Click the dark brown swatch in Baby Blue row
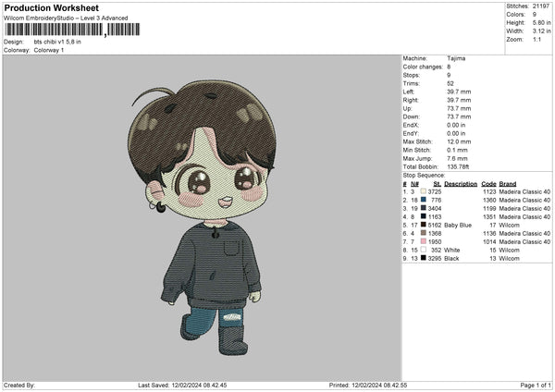This screenshot has width=555, height=392. click(423, 225)
